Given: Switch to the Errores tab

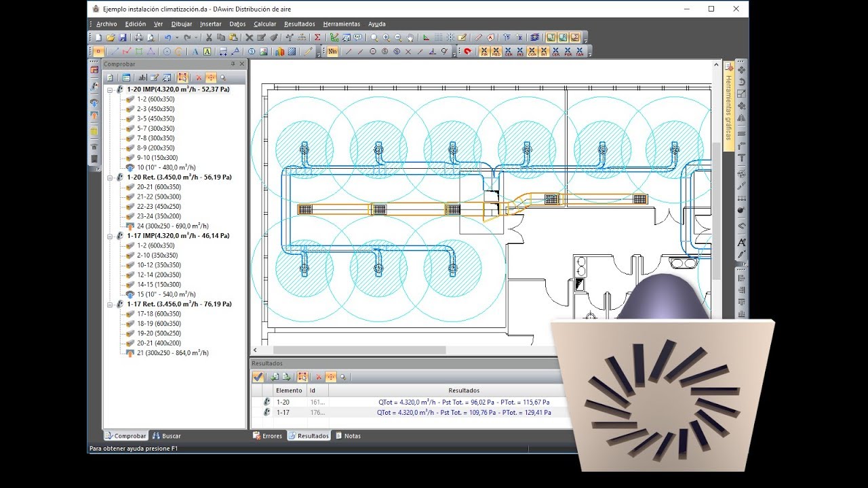Looking at the screenshot, I should coord(268,436).
